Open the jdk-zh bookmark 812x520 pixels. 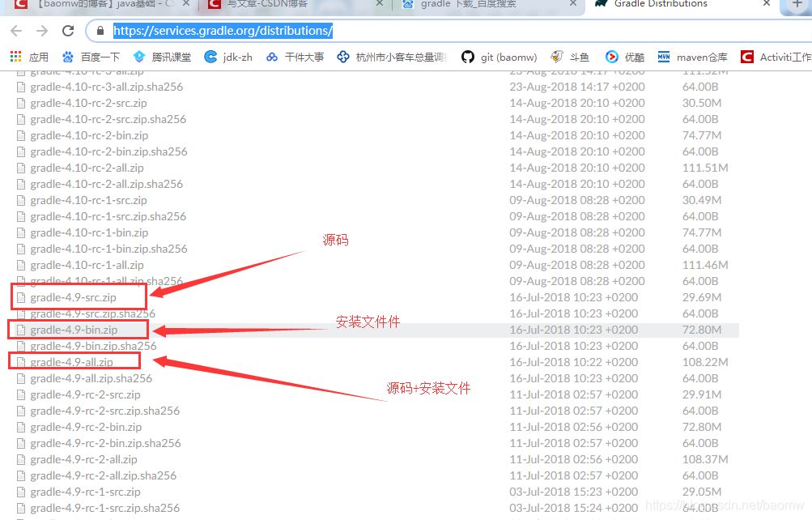[x=228, y=57]
